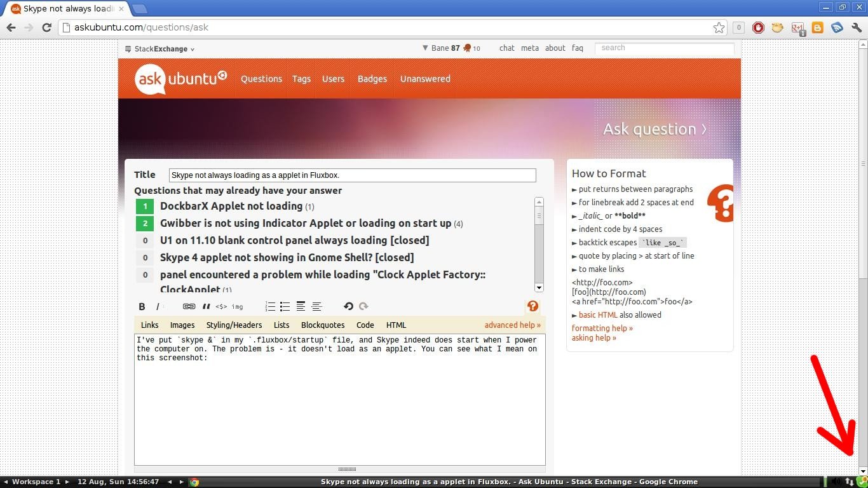The image size is (868, 488).
Task: Create a bulleted list in editor
Action: pyautogui.click(x=285, y=306)
